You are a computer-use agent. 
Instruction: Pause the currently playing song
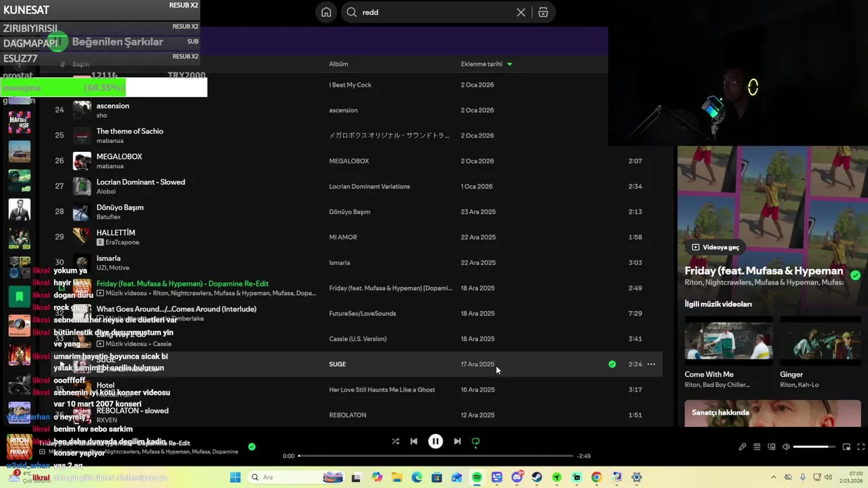point(435,441)
